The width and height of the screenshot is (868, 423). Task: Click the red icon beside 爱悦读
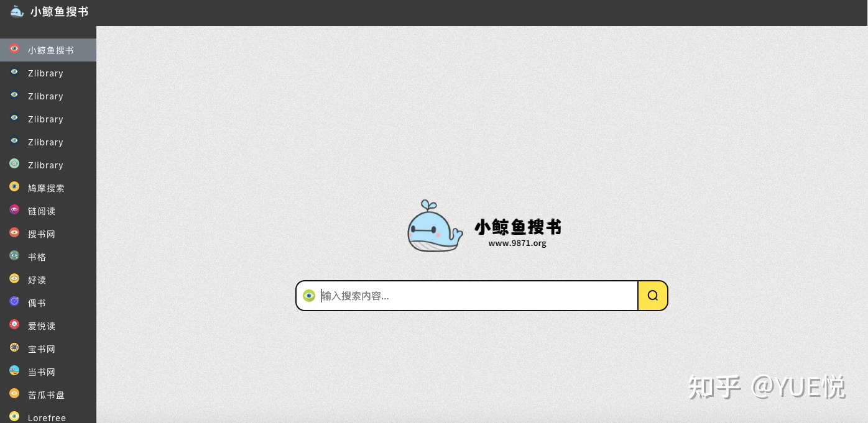(x=14, y=324)
